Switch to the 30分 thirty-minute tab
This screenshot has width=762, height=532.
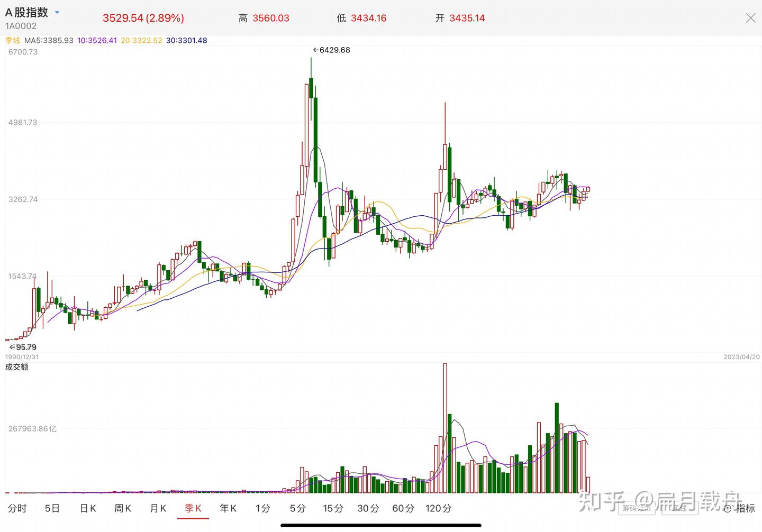[x=368, y=508]
